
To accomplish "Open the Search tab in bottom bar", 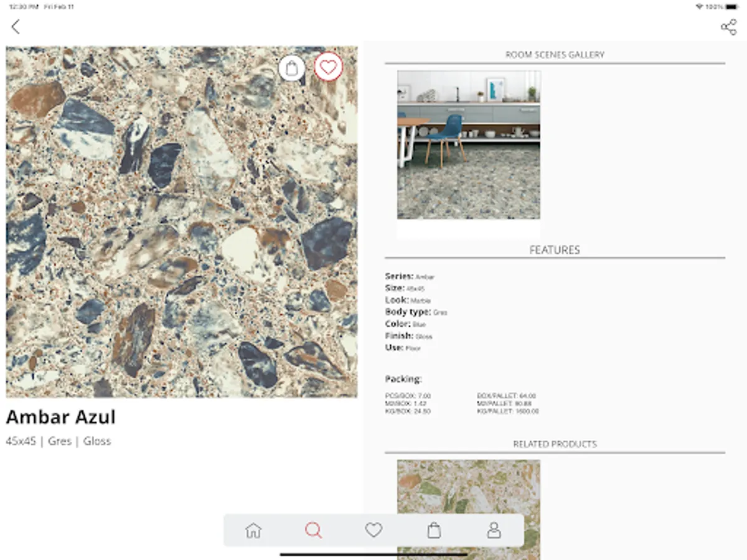I will click(313, 530).
